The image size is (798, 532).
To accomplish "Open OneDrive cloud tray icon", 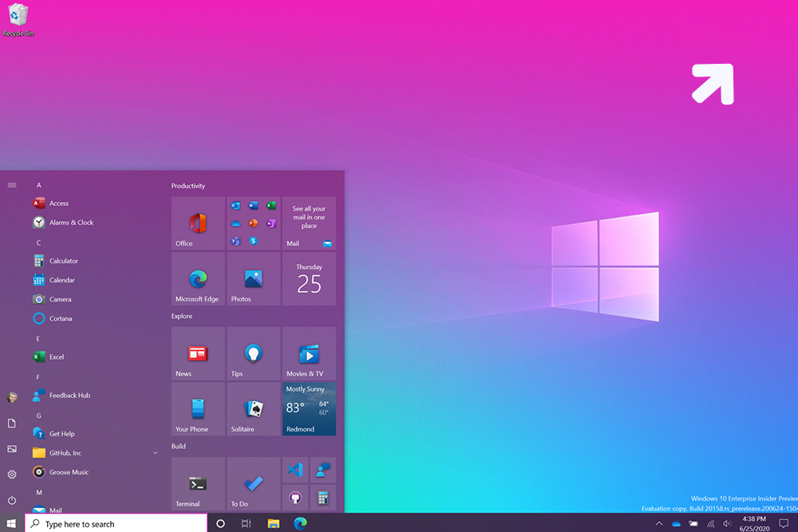I will (677, 523).
